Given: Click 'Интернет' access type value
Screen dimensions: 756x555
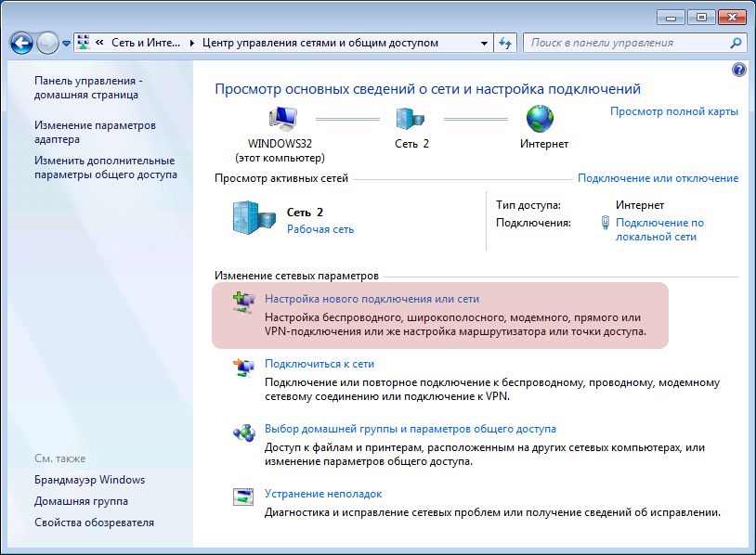Looking at the screenshot, I should [639, 205].
